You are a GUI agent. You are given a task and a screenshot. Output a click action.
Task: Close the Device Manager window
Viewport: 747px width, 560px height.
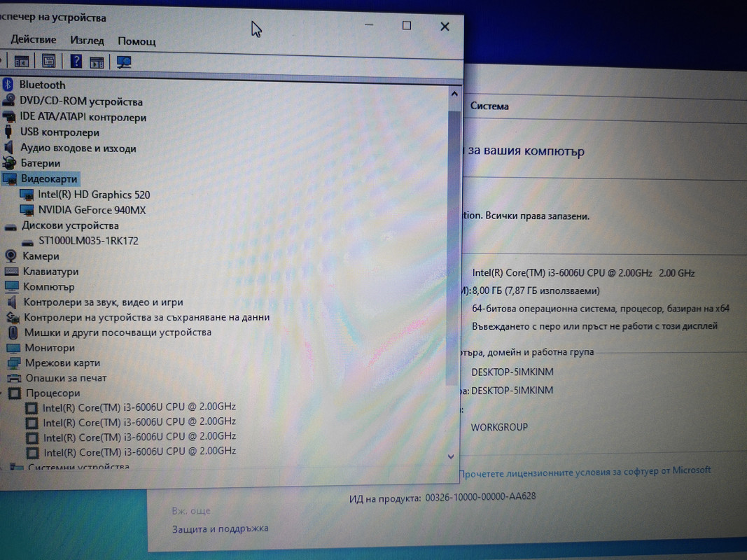[445, 27]
